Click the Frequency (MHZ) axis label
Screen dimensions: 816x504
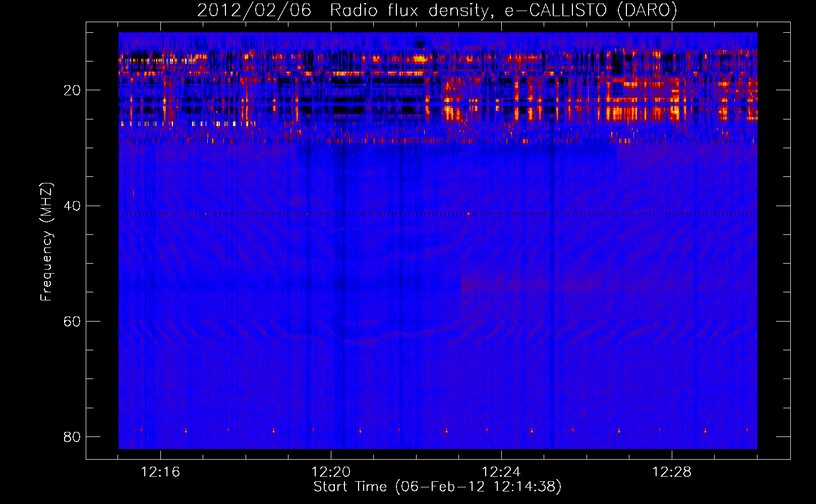46,242
